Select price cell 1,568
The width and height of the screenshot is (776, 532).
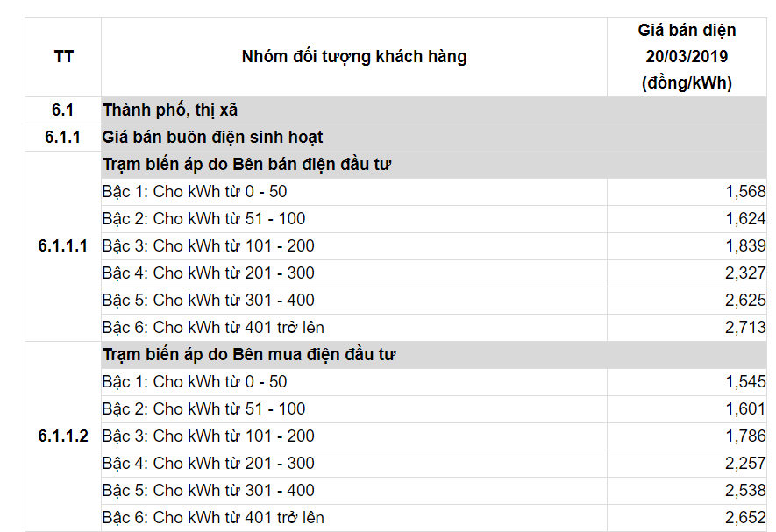687,192
